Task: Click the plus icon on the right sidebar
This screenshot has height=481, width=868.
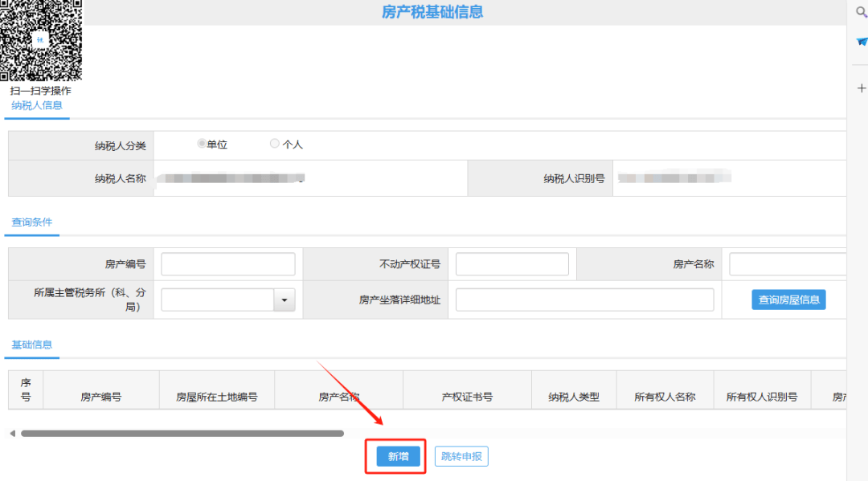Action: [862, 88]
